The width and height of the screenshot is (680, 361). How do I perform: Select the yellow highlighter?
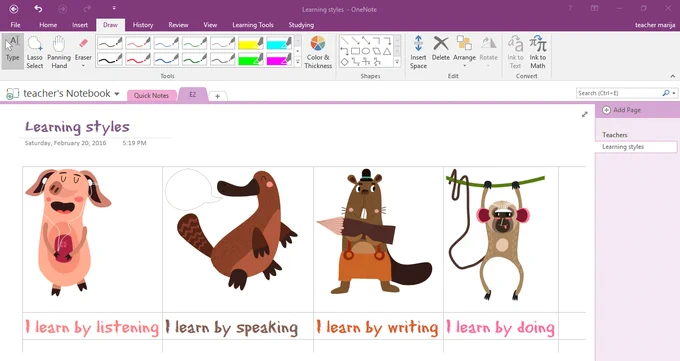tap(251, 43)
